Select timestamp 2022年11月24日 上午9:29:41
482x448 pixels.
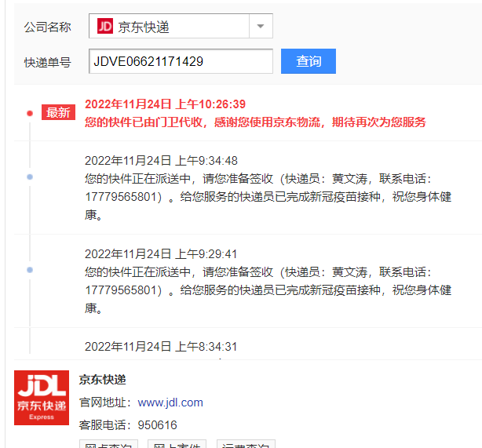[161, 254]
